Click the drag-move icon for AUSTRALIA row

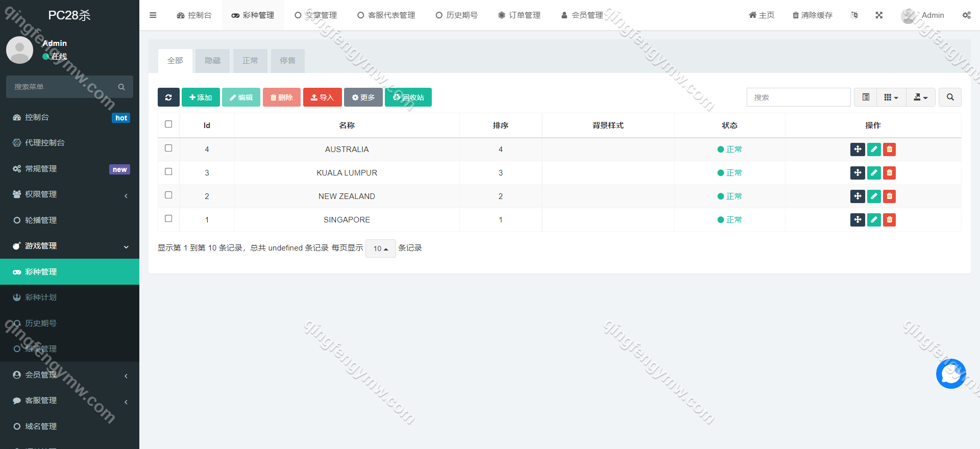pyautogui.click(x=857, y=149)
